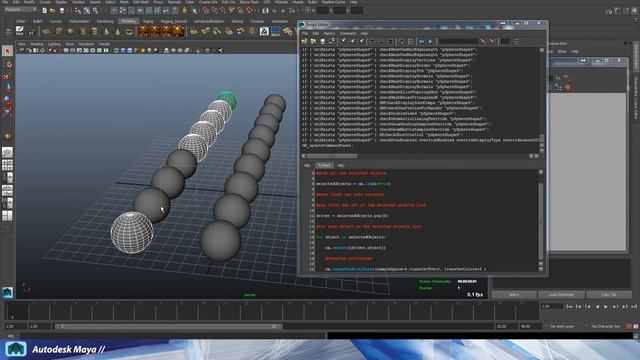640x360 pixels.
Task: Click New Scene icon on status line
Action: (44, 11)
